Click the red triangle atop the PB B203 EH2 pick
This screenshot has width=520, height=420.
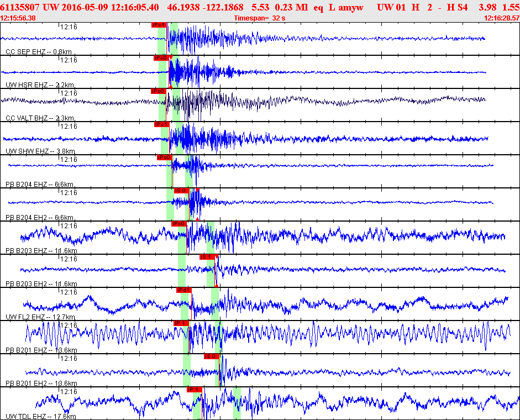pos(217,258)
